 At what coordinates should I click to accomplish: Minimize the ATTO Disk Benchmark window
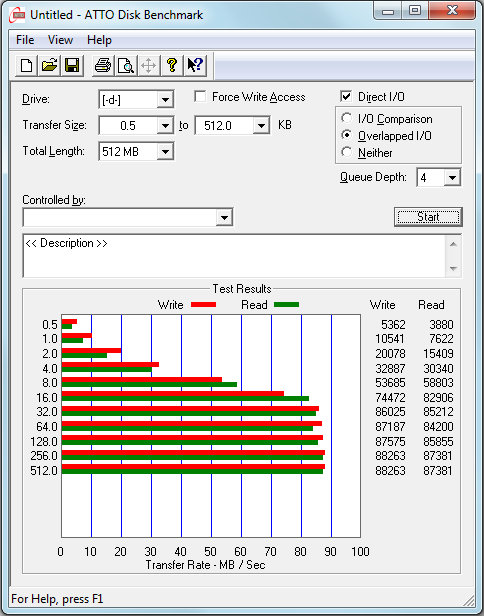tap(387, 11)
